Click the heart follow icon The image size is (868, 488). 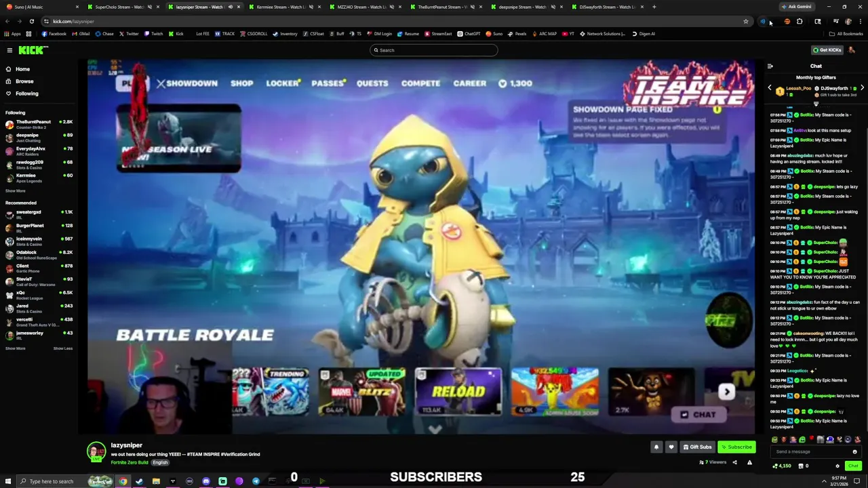point(671,447)
